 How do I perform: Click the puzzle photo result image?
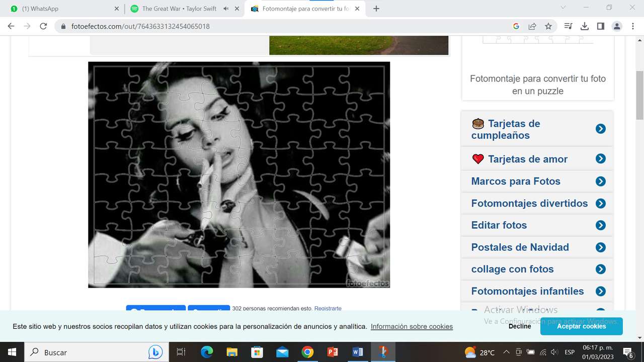click(x=239, y=174)
